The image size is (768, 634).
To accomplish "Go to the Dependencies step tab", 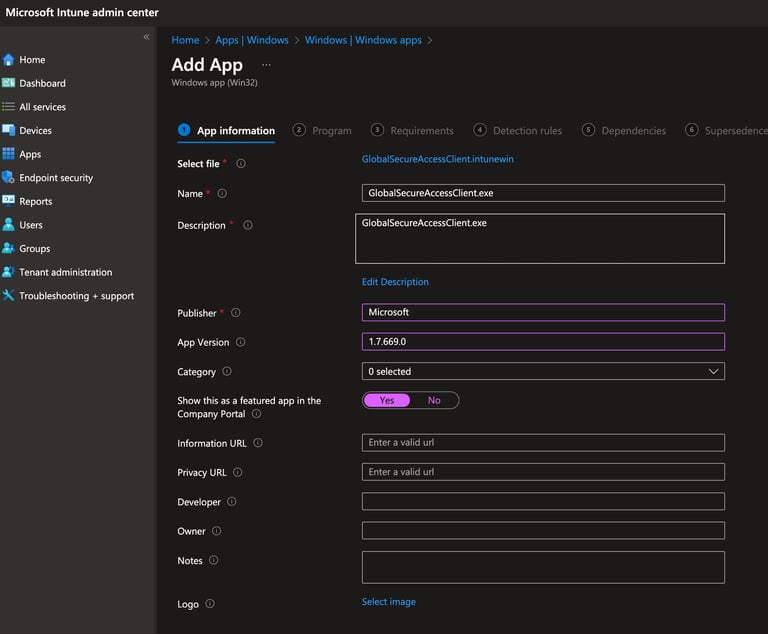I will (x=624, y=131).
